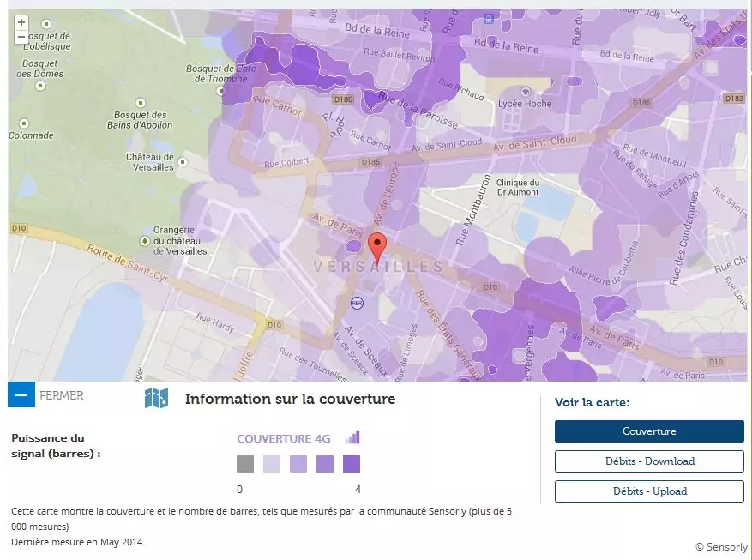The height and width of the screenshot is (560, 752).
Task: Click the COUVERTURE 4G legend heading
Action: pyautogui.click(x=283, y=438)
